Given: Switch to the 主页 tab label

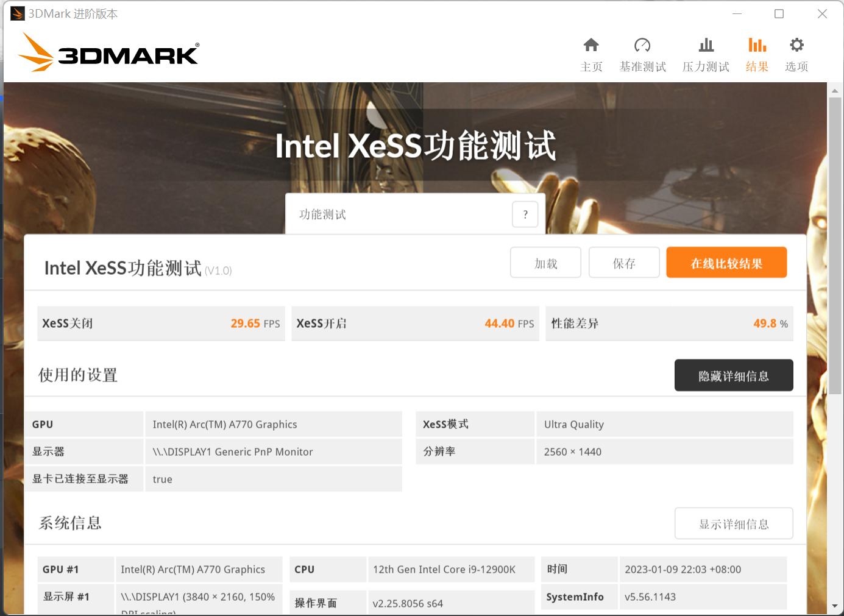Looking at the screenshot, I should 590,67.
